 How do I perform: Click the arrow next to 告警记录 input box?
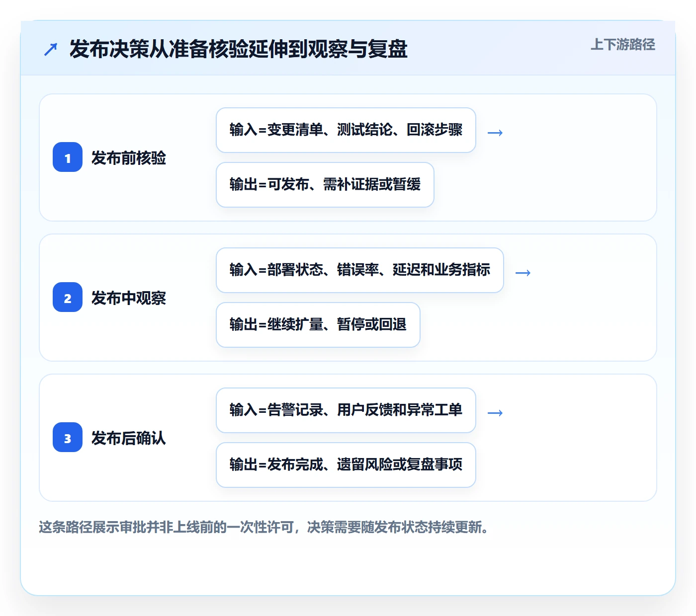[495, 413]
